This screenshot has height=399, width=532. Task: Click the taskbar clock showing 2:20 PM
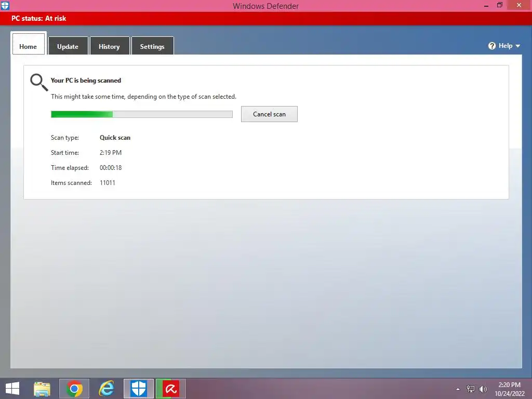[x=510, y=389]
